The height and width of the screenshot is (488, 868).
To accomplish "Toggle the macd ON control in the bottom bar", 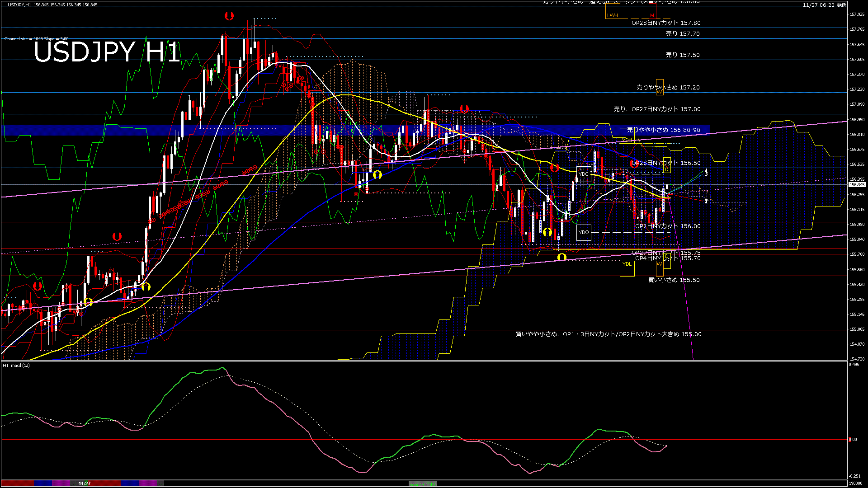I will 423,483.
